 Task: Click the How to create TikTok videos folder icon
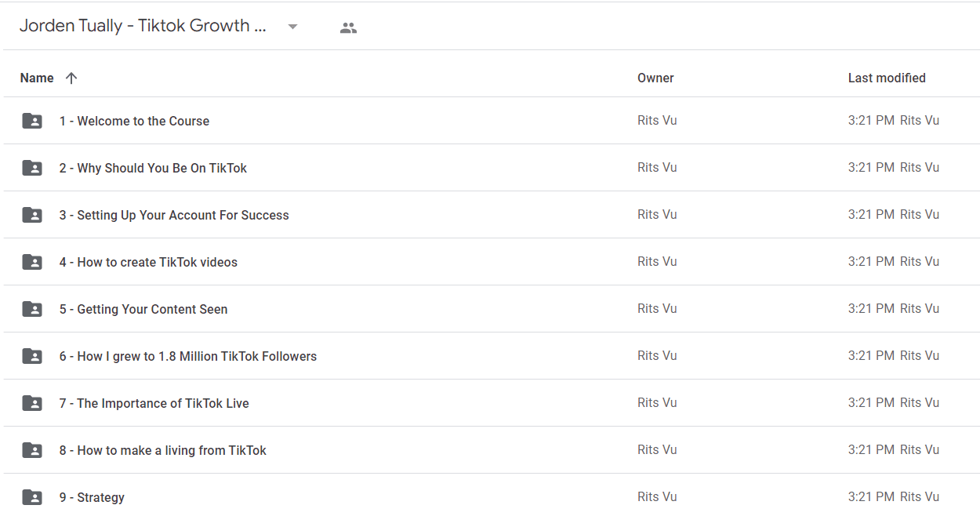pyautogui.click(x=32, y=262)
